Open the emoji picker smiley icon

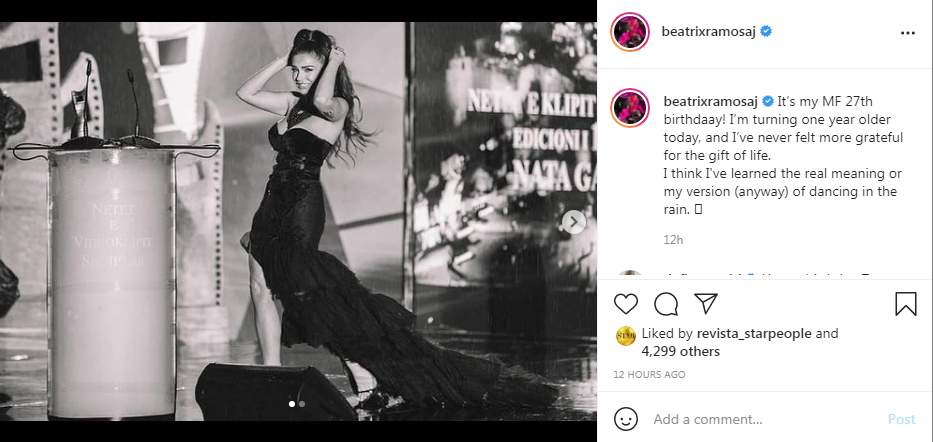tap(626, 419)
